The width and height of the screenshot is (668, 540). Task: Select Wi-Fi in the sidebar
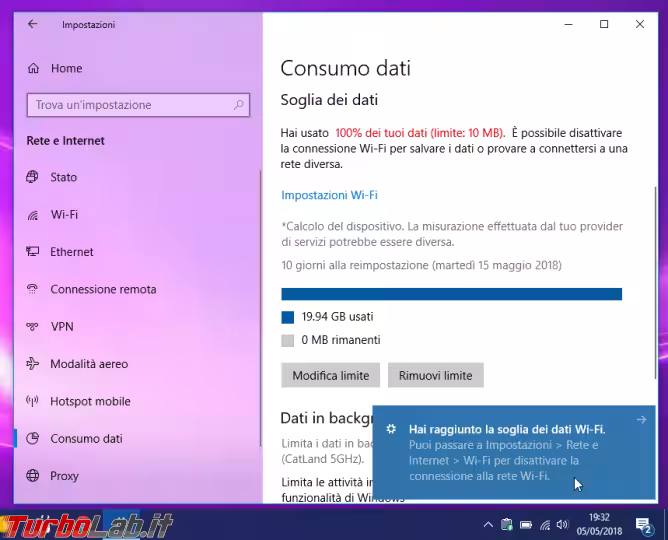point(64,214)
